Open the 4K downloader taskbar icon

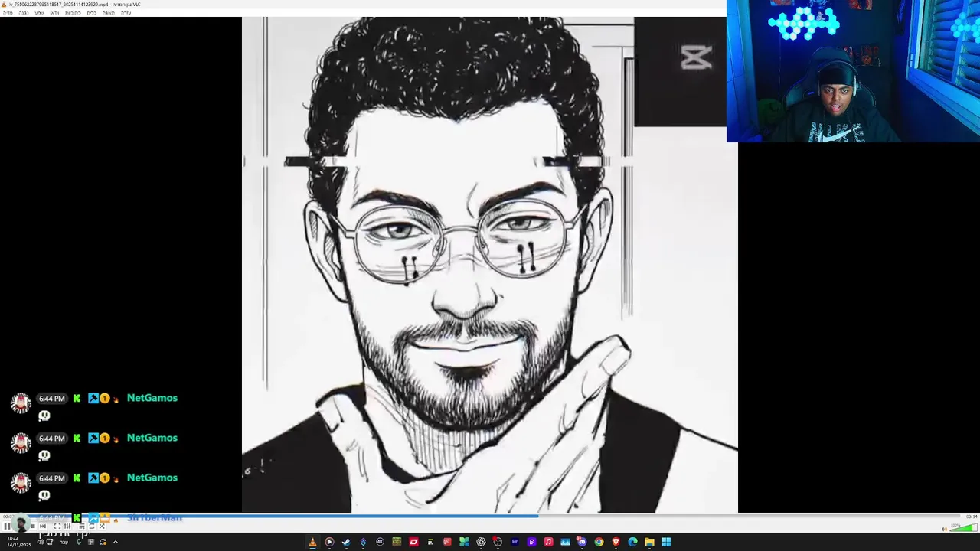(380, 542)
